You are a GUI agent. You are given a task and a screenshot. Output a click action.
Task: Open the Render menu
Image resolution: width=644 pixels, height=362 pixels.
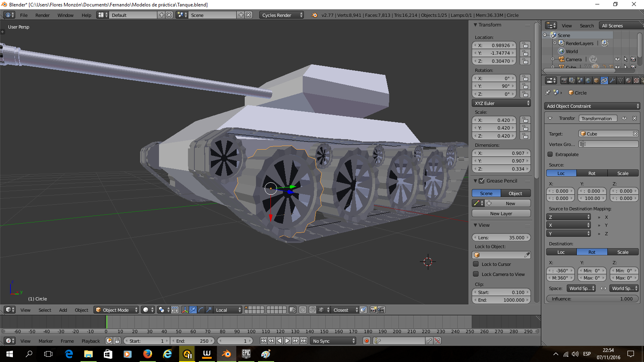point(42,15)
